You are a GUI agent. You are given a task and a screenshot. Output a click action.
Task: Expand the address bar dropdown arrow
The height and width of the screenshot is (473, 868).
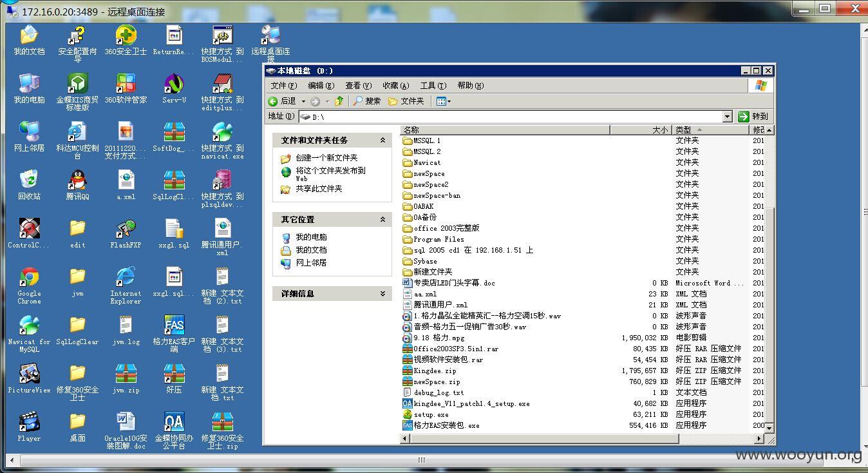pyautogui.click(x=727, y=117)
